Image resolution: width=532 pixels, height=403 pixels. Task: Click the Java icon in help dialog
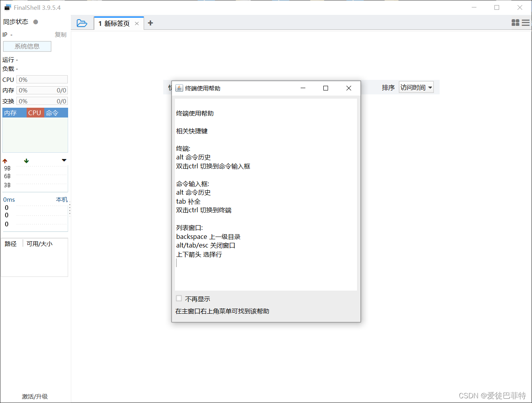click(179, 88)
